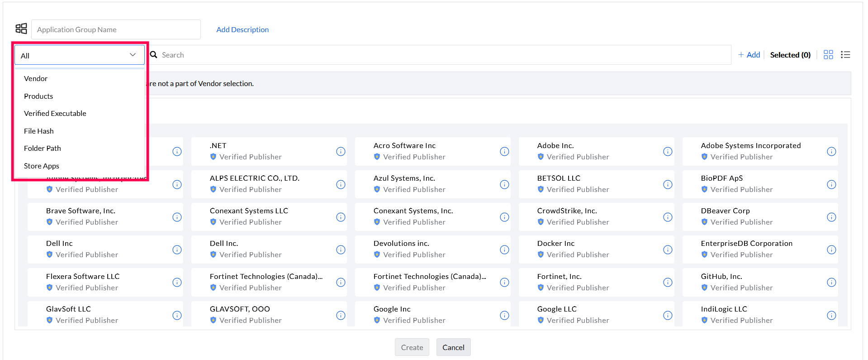Show info for Adobe Inc.

(x=668, y=152)
